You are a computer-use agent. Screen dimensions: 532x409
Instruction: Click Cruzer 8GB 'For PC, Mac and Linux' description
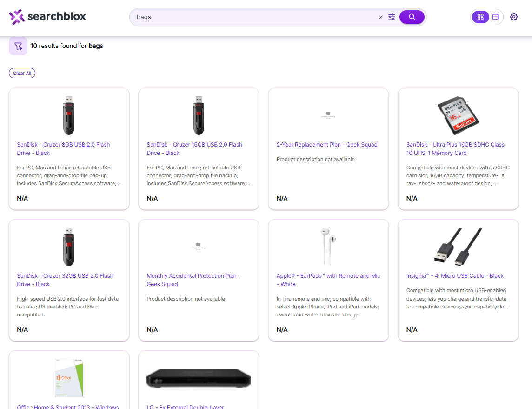[x=68, y=175]
